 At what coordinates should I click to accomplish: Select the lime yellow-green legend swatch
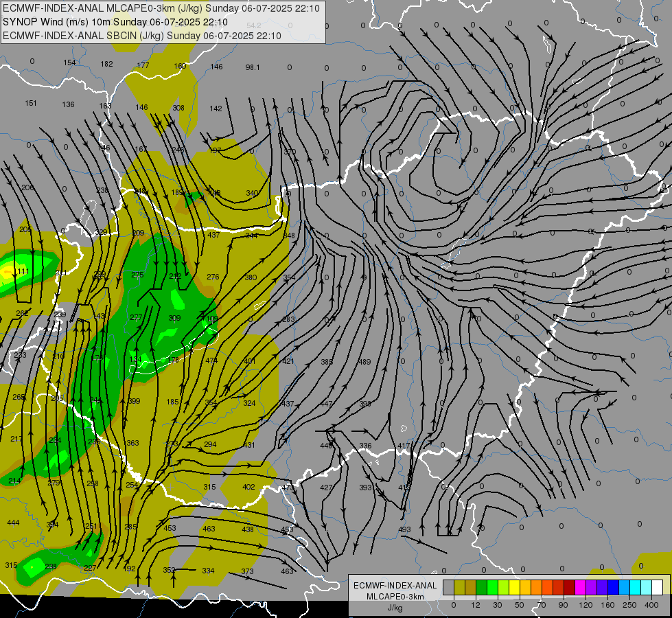click(x=504, y=587)
